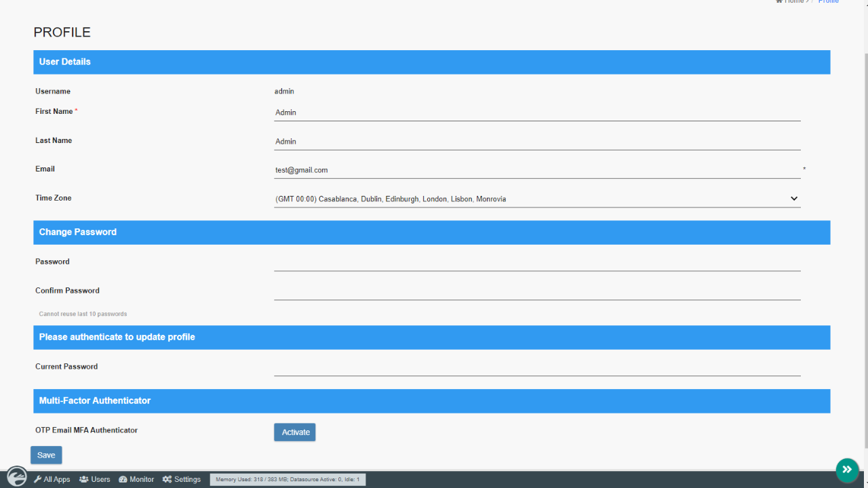Click the Email field containing test@gmail.com
Image resolution: width=868 pixels, height=488 pixels.
(x=537, y=170)
